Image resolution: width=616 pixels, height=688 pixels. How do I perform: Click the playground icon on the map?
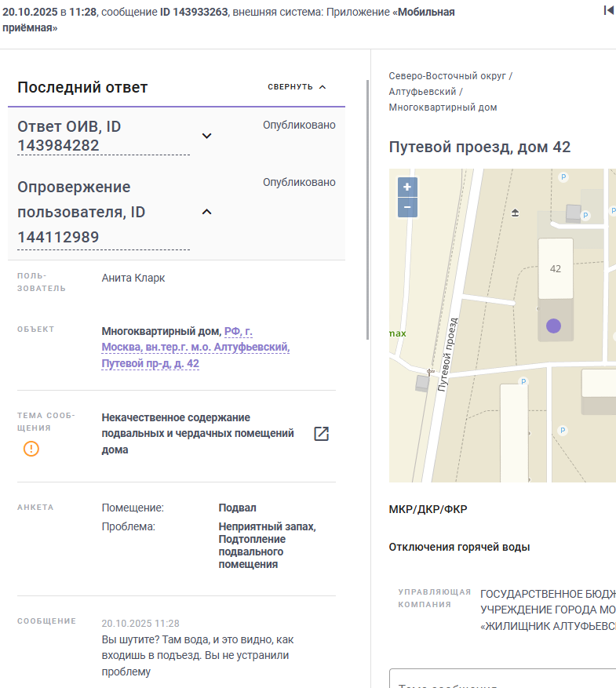[516, 213]
